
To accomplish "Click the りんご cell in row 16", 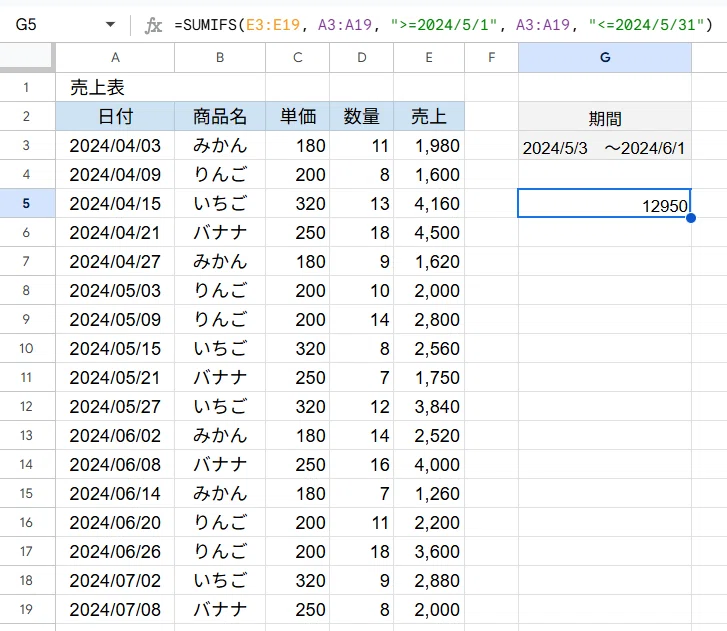I will (x=220, y=522).
